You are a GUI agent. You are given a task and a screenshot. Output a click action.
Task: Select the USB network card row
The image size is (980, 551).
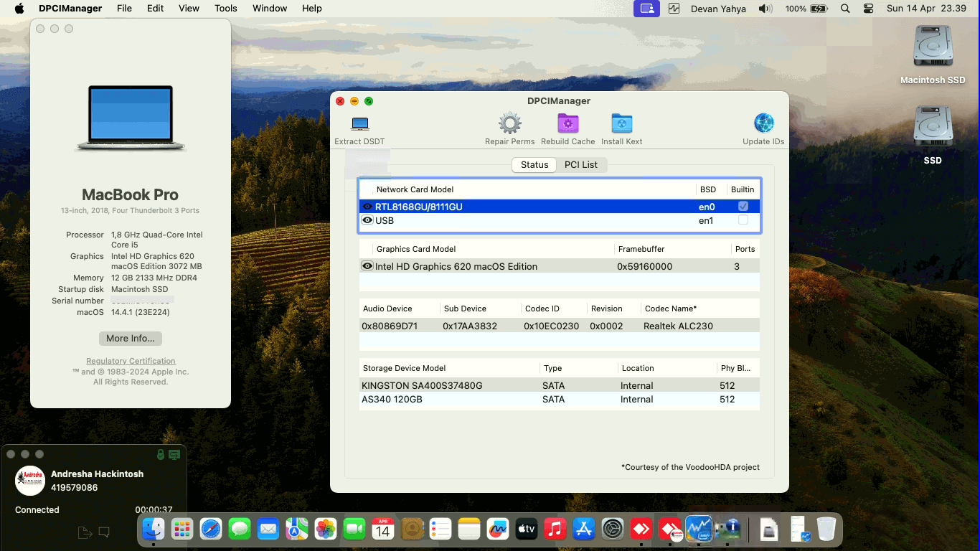click(559, 220)
